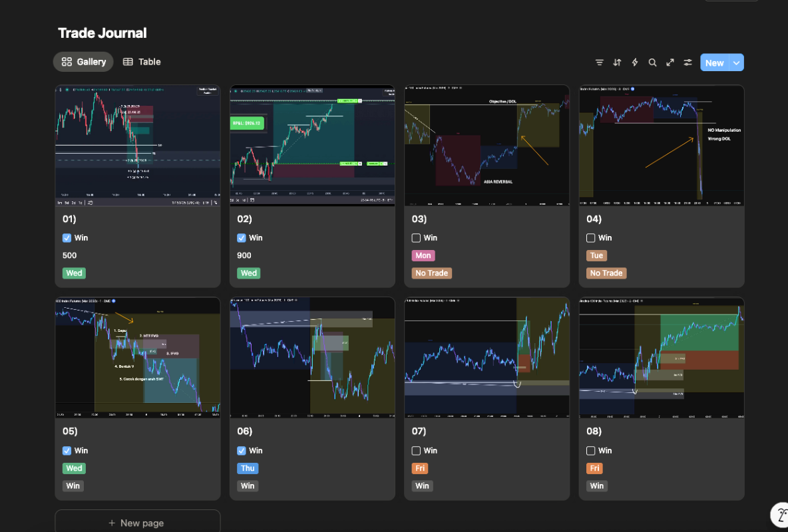Image resolution: width=788 pixels, height=532 pixels.
Task: Add a card with New page
Action: (x=137, y=523)
